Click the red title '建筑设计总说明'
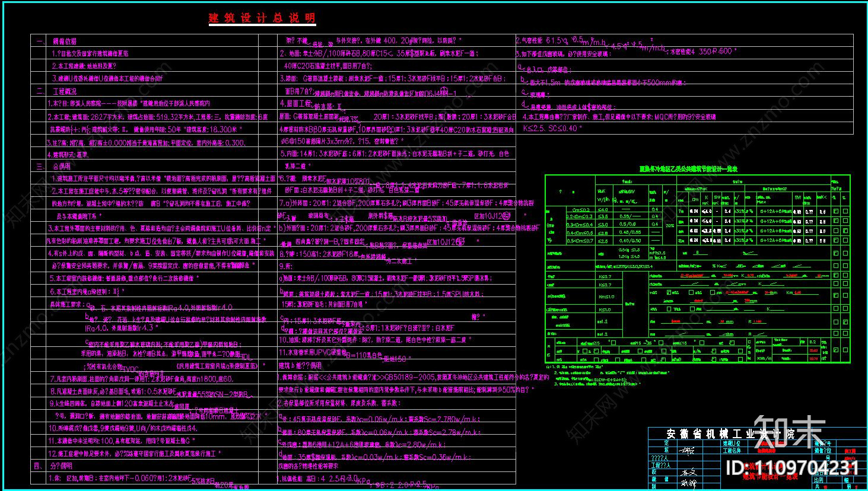 click(262, 18)
